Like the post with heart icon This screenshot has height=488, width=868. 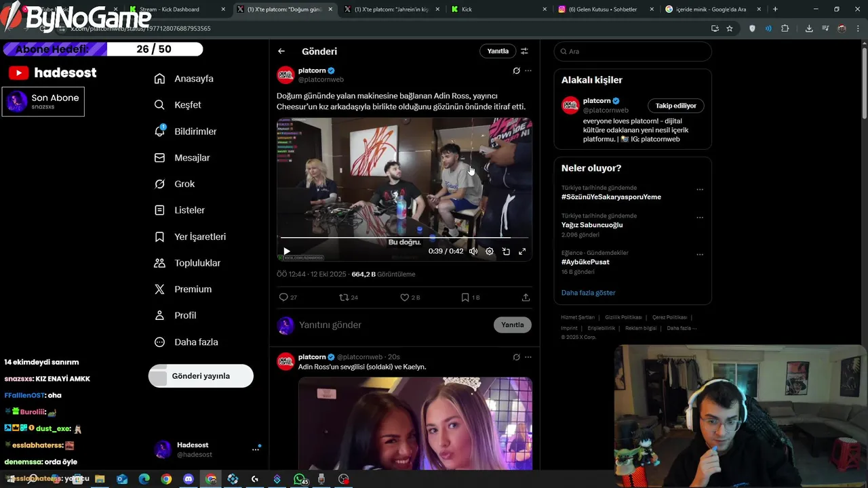(x=405, y=298)
